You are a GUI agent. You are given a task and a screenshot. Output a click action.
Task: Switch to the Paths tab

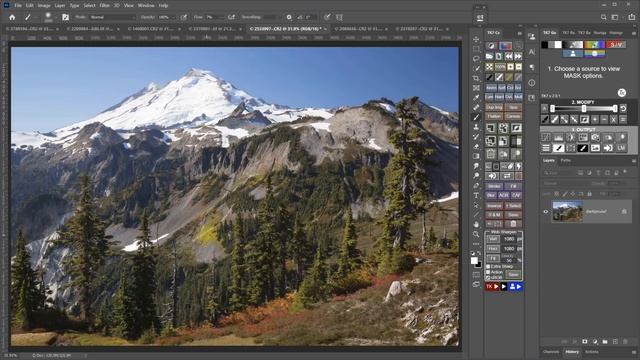coord(565,161)
